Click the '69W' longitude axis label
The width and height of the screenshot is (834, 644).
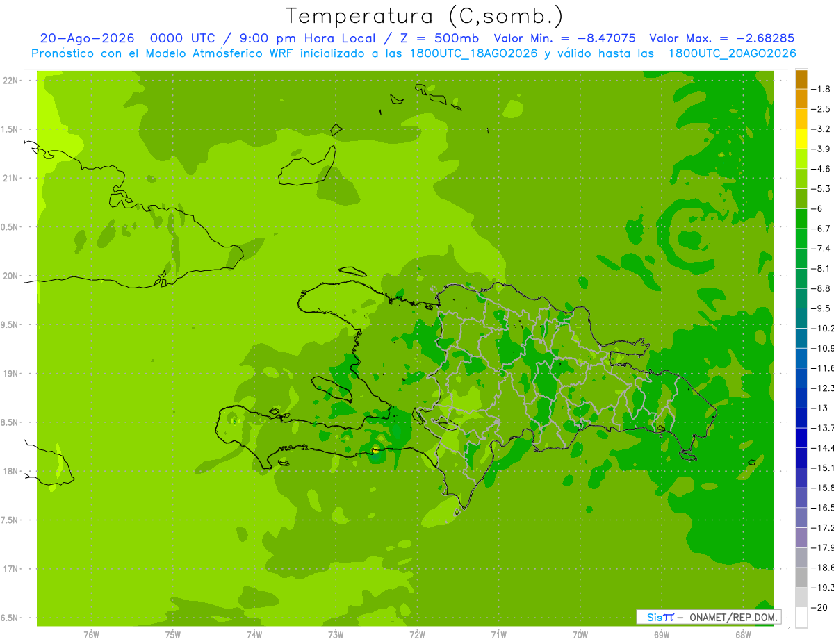[662, 635]
